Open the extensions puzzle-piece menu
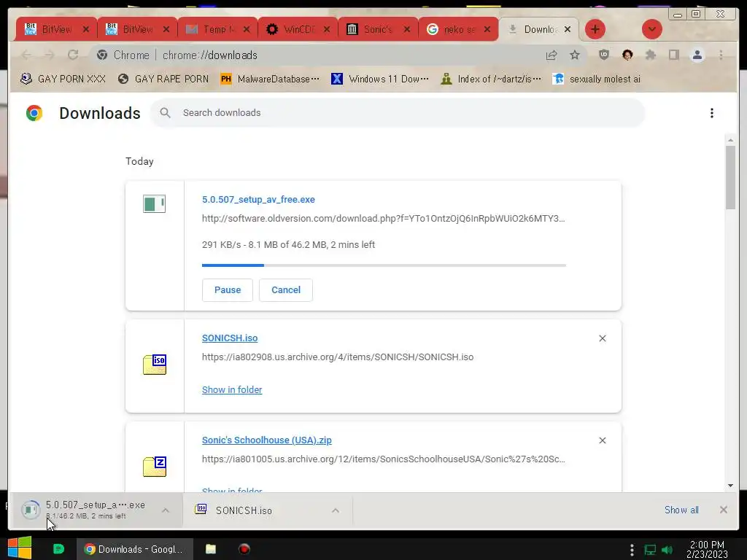The image size is (747, 560). click(x=650, y=55)
